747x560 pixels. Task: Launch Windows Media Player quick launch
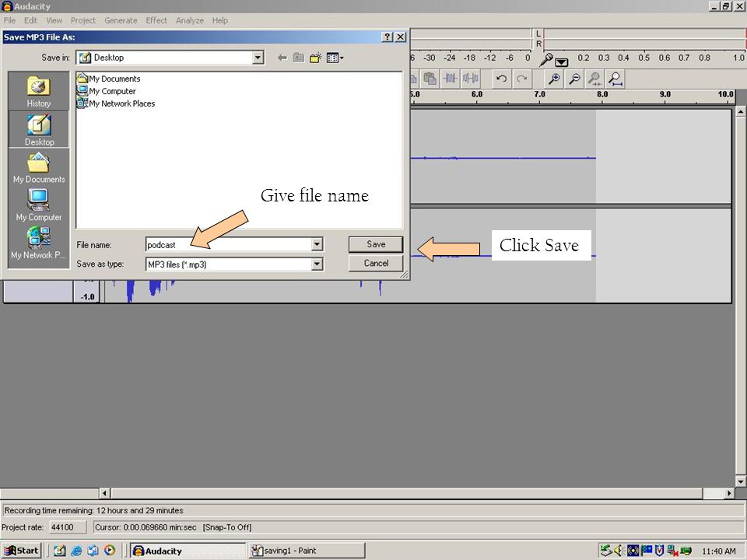(110, 551)
